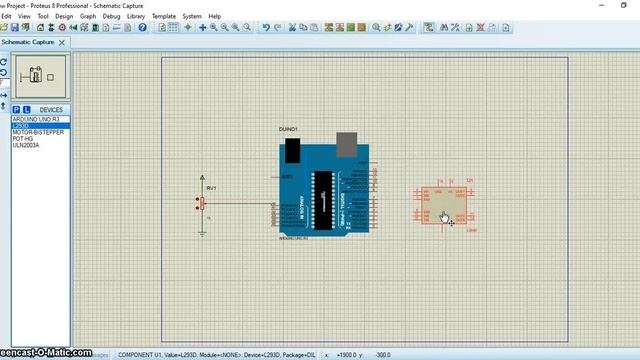Click the Paste from clipboard icon
The height and width of the screenshot is (360, 640).
click(x=314, y=27)
